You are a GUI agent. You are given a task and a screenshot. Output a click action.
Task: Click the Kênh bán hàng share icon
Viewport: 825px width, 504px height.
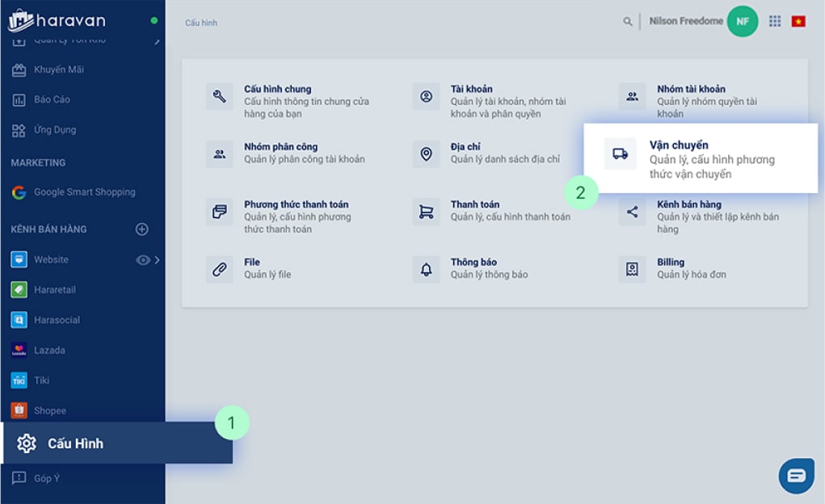pyautogui.click(x=633, y=212)
